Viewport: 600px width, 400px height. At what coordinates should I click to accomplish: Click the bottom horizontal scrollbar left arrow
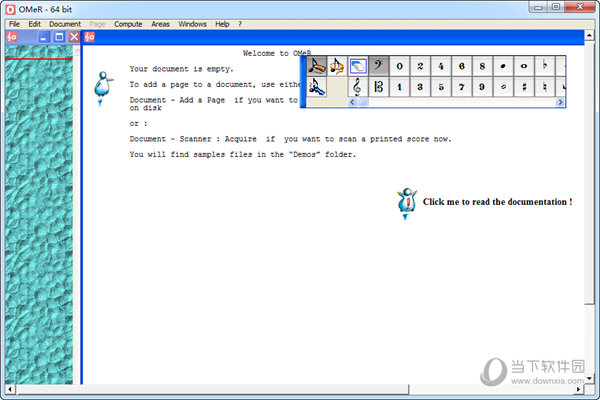click(x=10, y=390)
